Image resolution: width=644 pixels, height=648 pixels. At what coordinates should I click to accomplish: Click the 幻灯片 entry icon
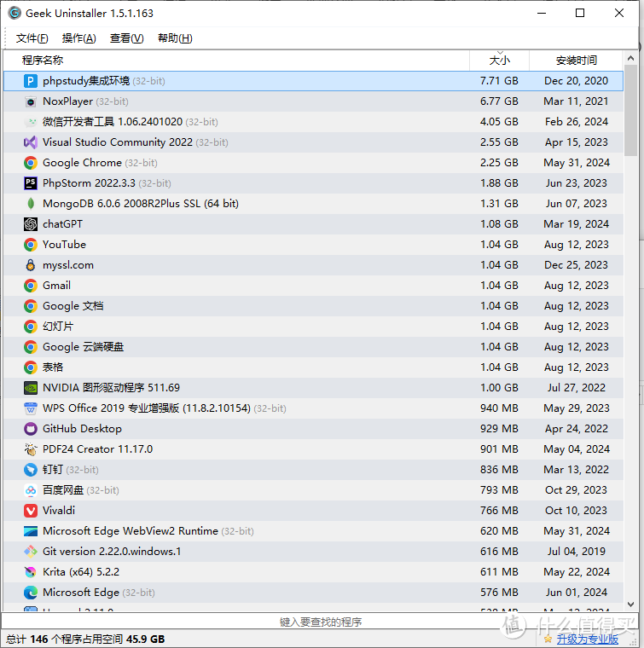click(30, 327)
